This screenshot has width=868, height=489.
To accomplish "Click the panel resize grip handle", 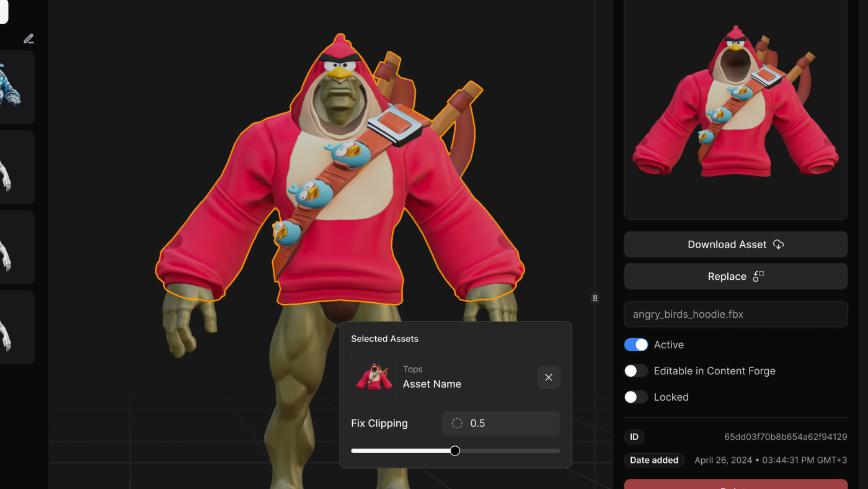I will point(595,298).
